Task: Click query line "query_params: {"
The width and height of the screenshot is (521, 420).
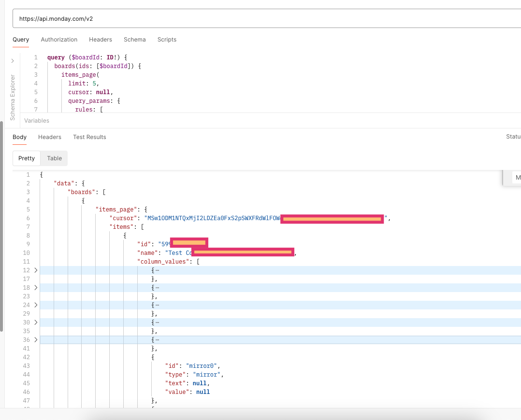Action: click(94, 101)
